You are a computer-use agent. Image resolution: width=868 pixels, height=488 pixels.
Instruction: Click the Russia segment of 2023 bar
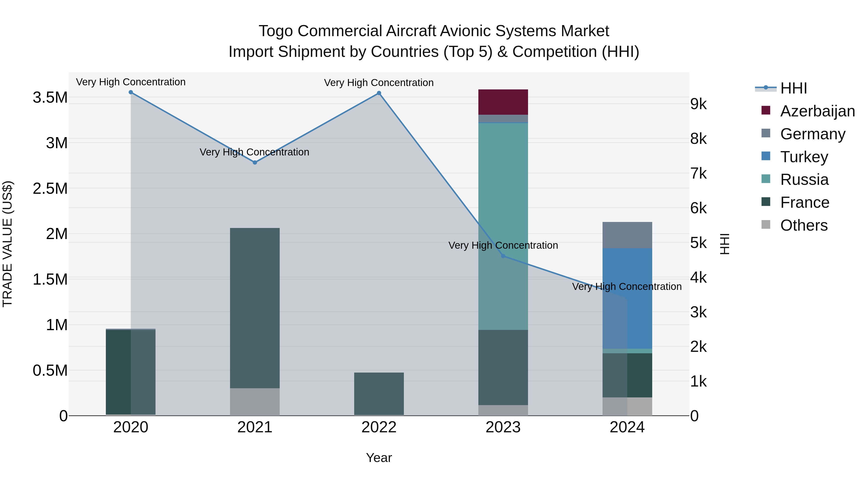503,226
